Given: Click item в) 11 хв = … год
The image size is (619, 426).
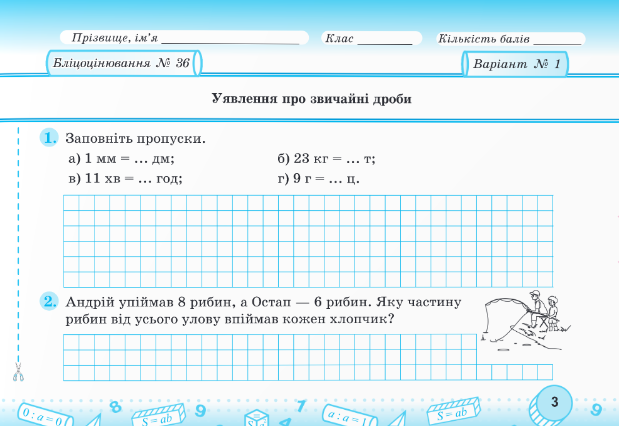Looking at the screenshot, I should (x=125, y=179).
